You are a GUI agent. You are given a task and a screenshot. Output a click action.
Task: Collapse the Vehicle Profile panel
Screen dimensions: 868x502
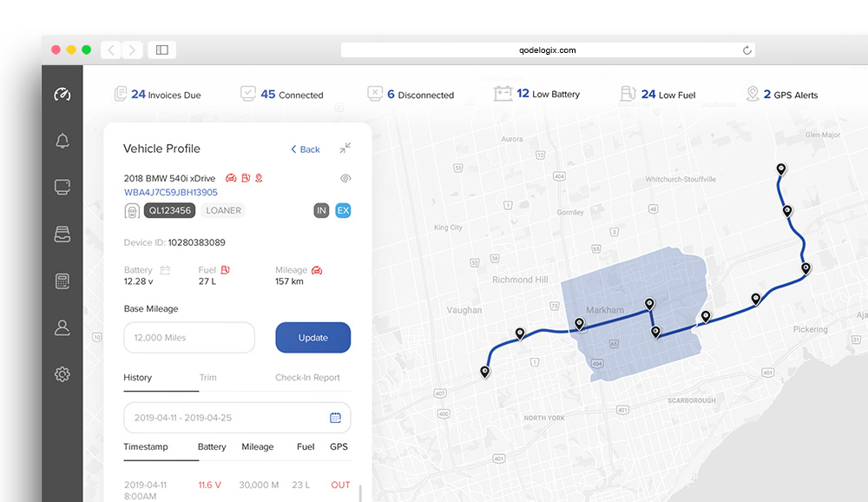345,149
